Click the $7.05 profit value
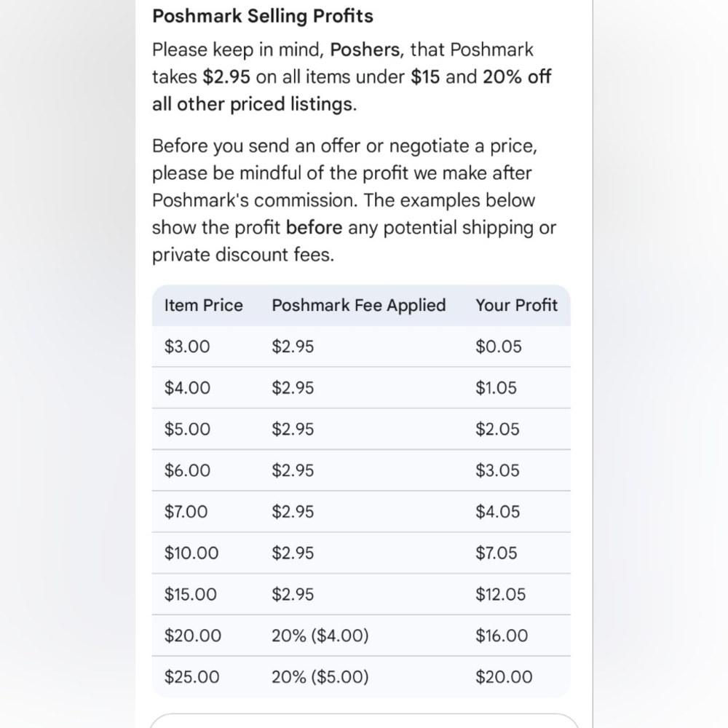This screenshot has width=728, height=728. (x=496, y=553)
